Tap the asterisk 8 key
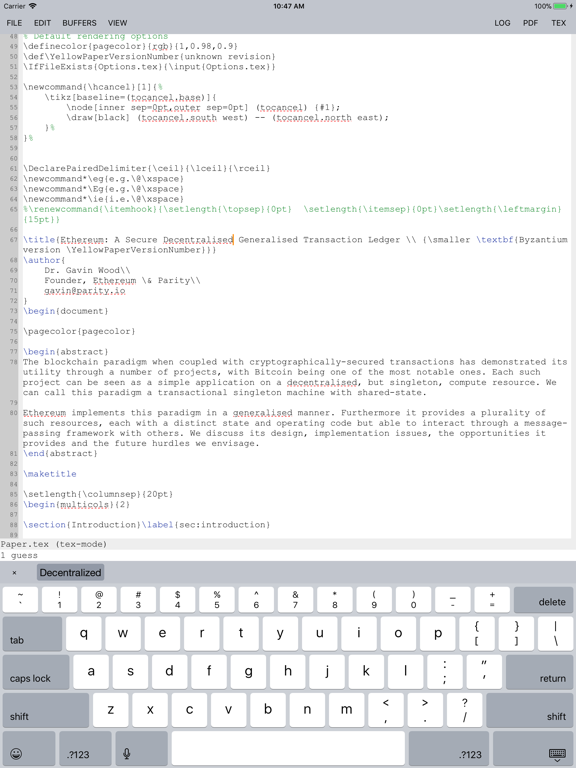The width and height of the screenshot is (576, 768). (335, 600)
